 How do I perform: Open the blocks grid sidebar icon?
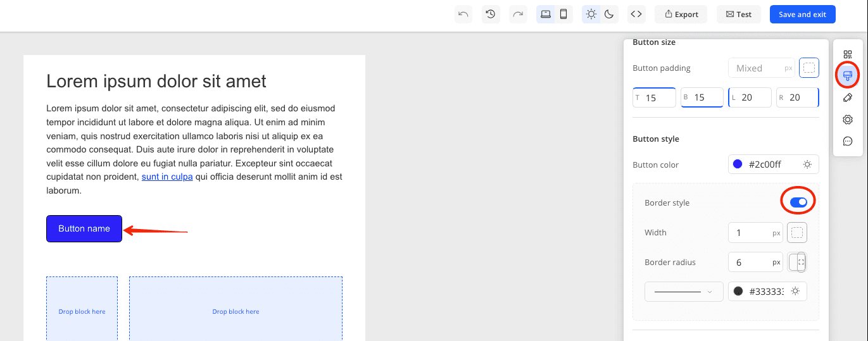(848, 54)
